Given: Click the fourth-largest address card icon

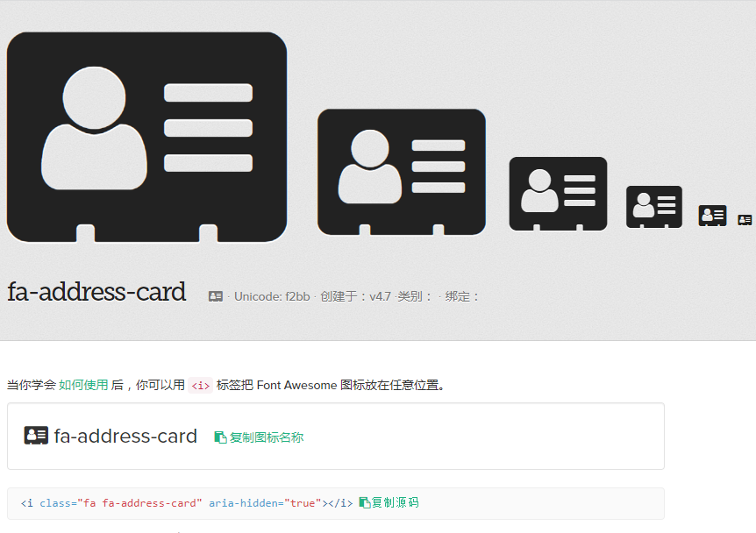Looking at the screenshot, I should 653,207.
